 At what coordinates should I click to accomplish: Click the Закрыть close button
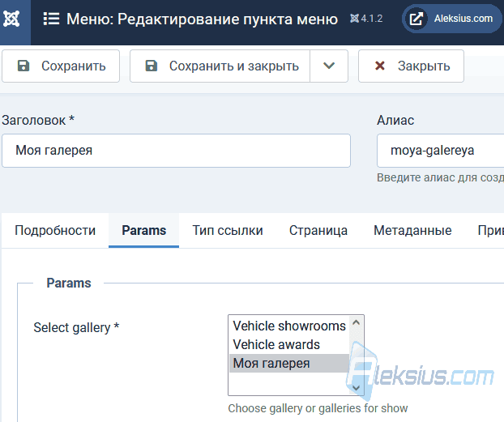(x=411, y=66)
